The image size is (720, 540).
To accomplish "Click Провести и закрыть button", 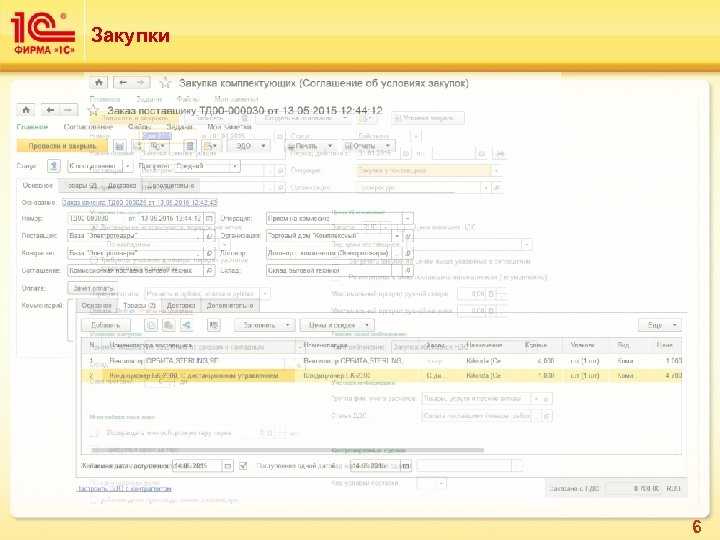I will [62, 146].
